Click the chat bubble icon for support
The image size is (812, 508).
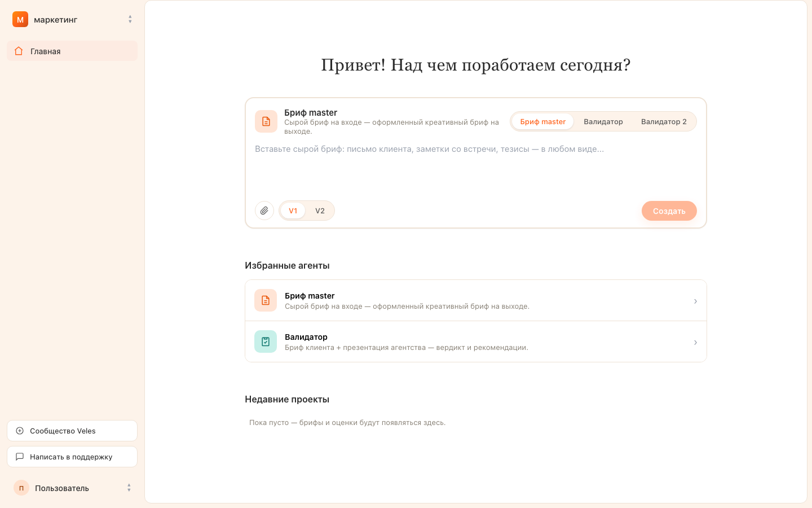pyautogui.click(x=20, y=457)
